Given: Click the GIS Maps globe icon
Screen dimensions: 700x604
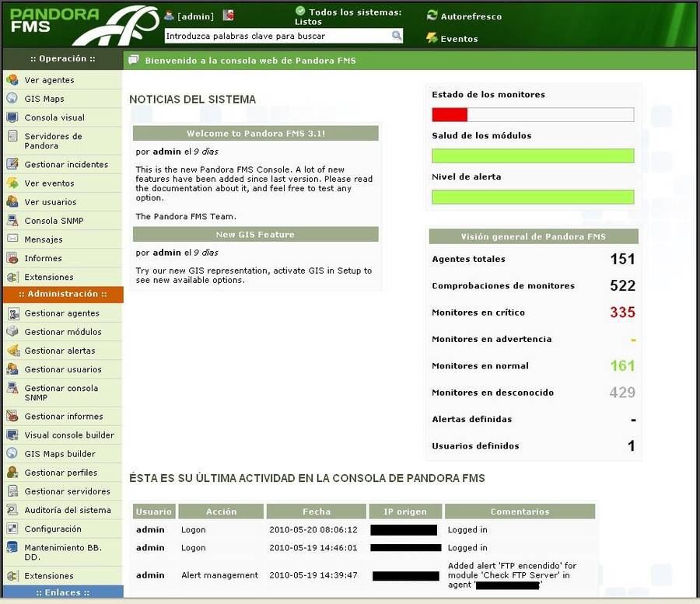Looking at the screenshot, I should point(12,99).
